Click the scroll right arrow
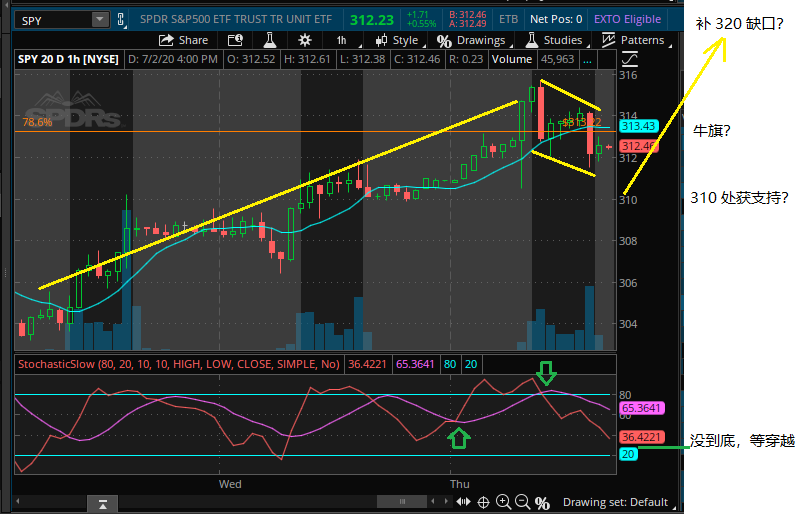 click(x=444, y=502)
